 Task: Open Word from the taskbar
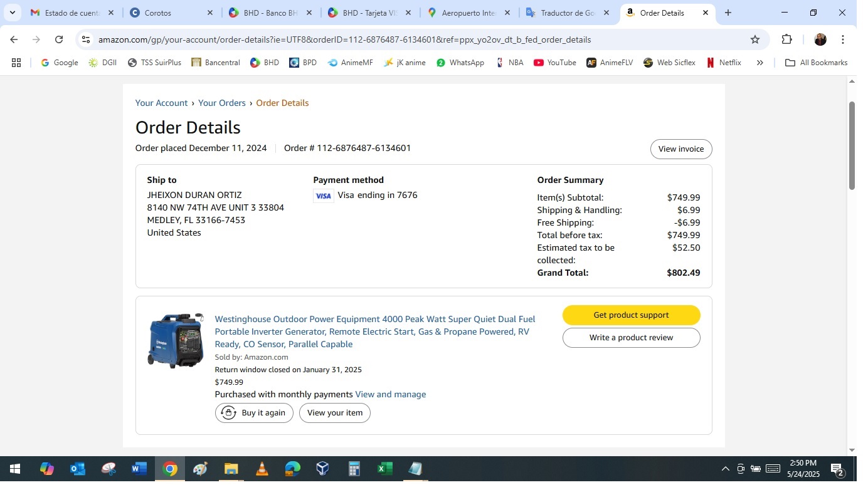(x=139, y=469)
